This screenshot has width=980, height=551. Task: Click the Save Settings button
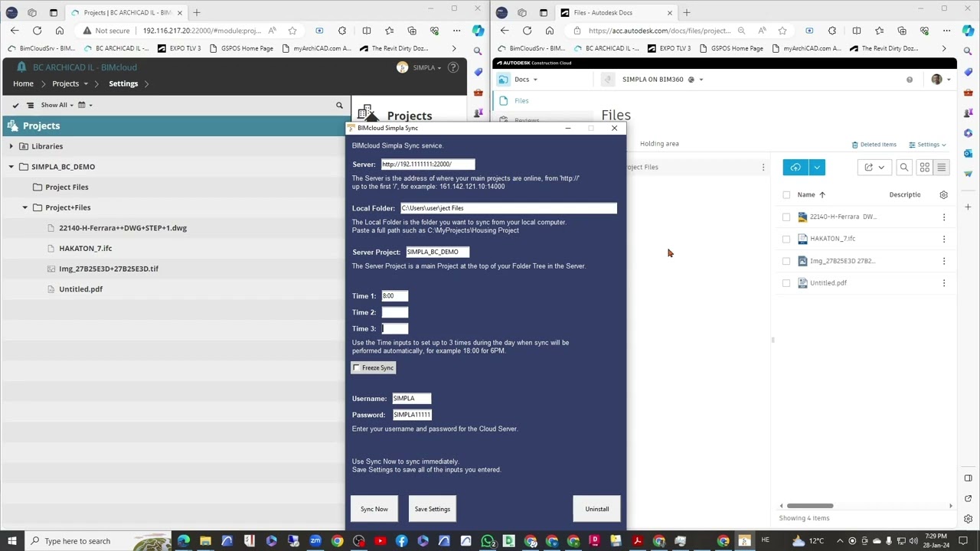tap(433, 509)
